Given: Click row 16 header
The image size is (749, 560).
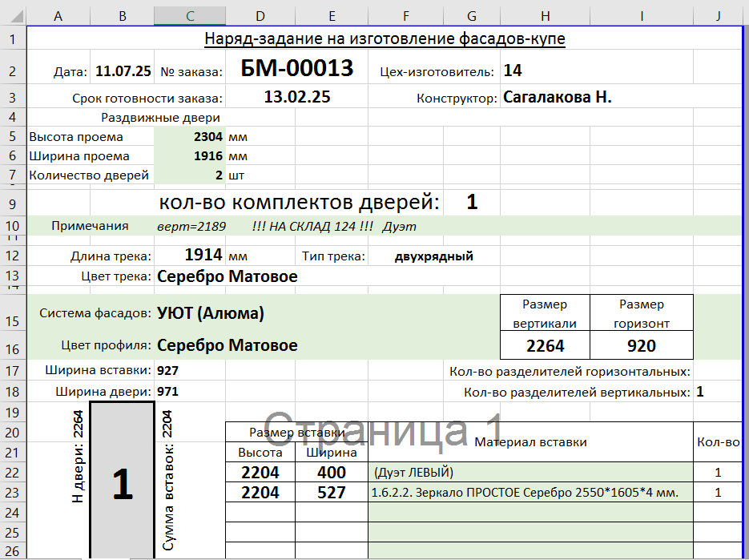Looking at the screenshot, I should click(12, 346).
